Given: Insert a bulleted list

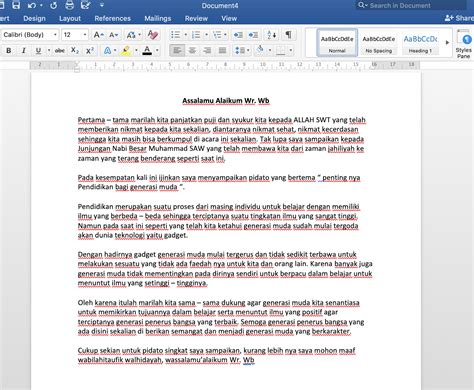Looking at the screenshot, I should pos(176,35).
